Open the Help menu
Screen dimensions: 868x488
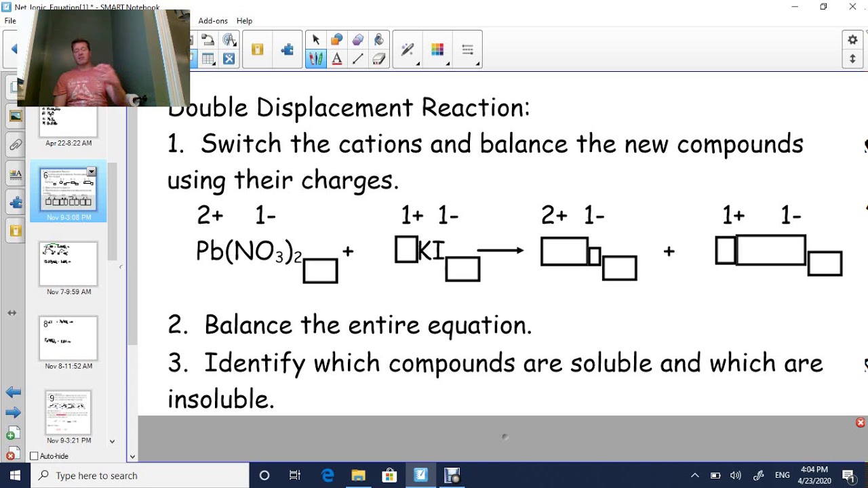[x=244, y=21]
